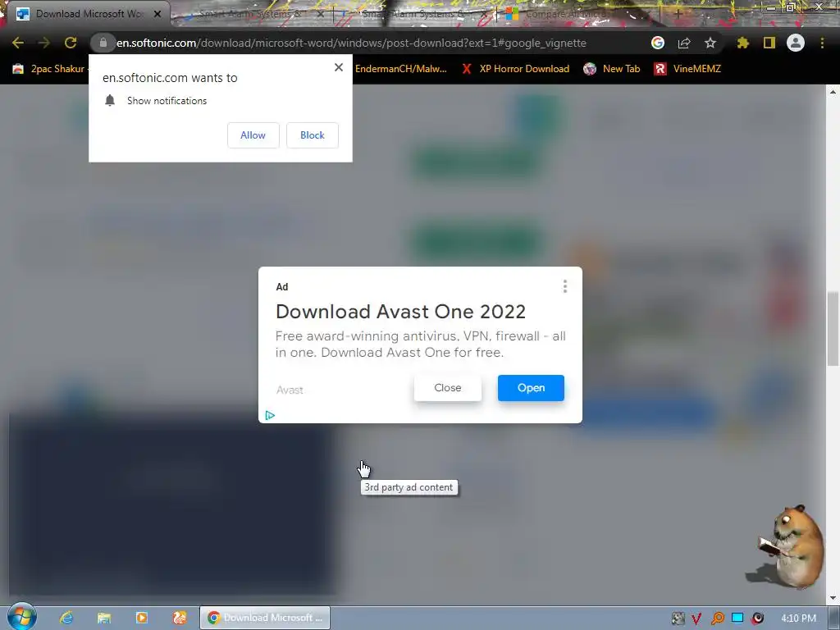840x630 pixels.
Task: Click the blue monitor tray icon
Action: point(737,619)
